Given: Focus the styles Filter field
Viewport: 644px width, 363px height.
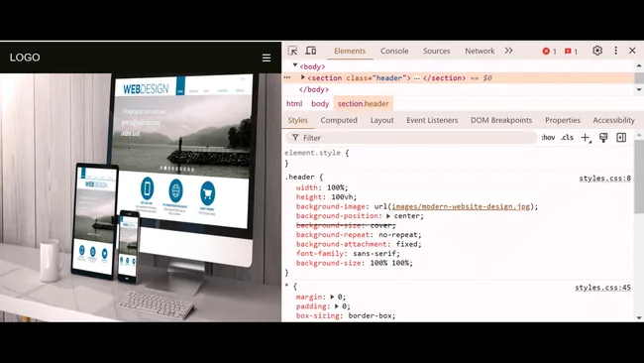Looking at the screenshot, I should click(x=411, y=138).
